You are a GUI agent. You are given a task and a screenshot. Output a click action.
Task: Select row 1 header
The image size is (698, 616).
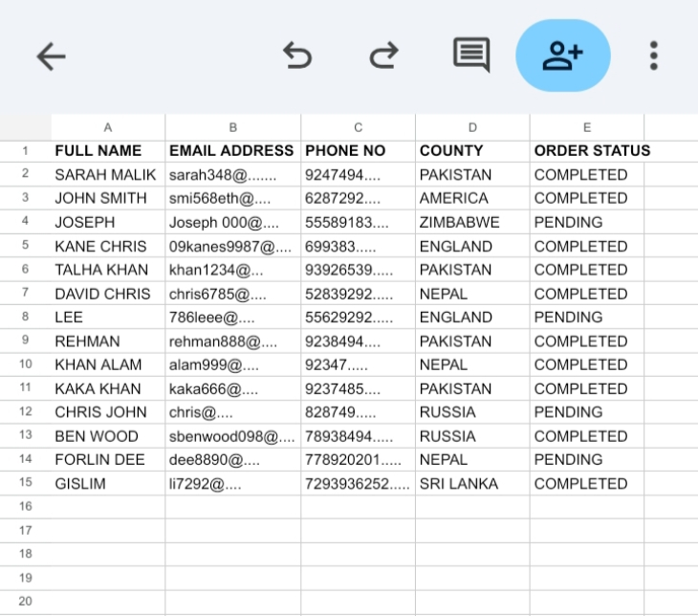pos(25,151)
